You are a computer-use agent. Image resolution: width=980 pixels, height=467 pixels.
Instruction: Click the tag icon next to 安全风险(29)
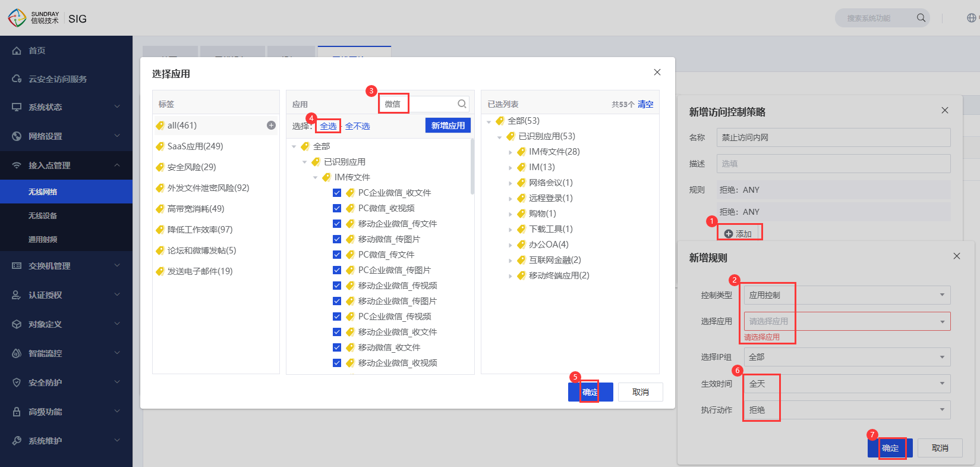click(160, 167)
